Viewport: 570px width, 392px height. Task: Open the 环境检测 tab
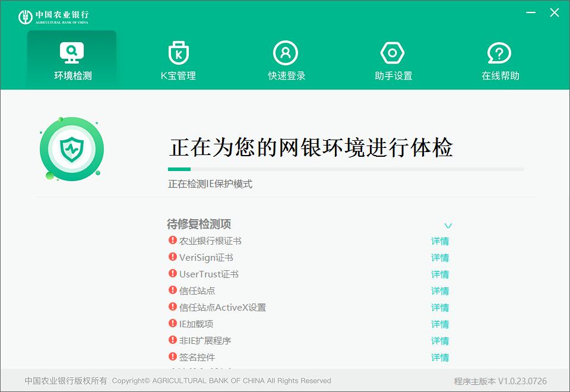72,59
